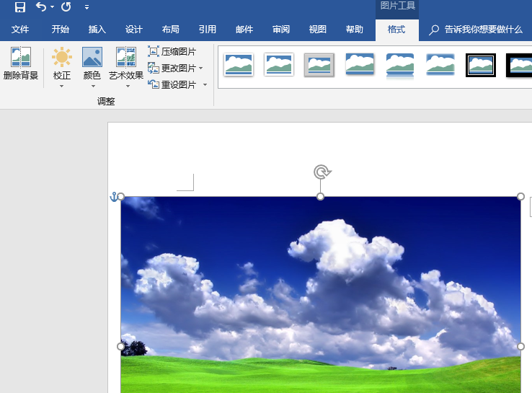Image resolution: width=532 pixels, height=393 pixels.
Task: Open the 设计 tab
Action: [x=133, y=30]
